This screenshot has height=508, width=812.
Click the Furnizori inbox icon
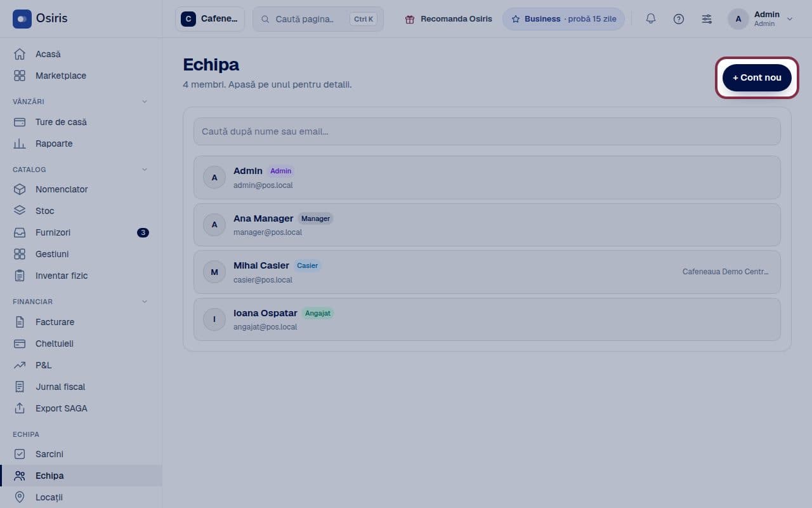pos(20,232)
